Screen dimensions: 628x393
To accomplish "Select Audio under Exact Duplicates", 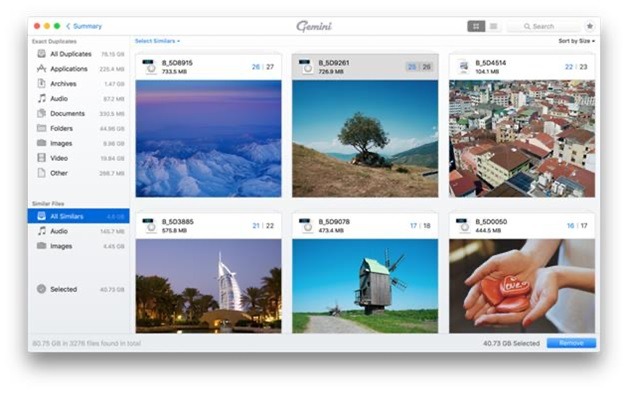I will [79, 99].
